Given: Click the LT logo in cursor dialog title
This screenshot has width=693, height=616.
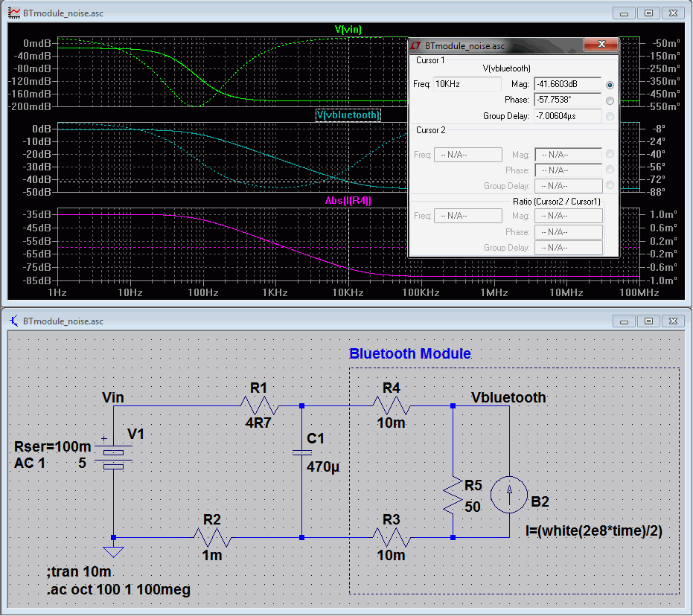Looking at the screenshot, I should point(417,45).
